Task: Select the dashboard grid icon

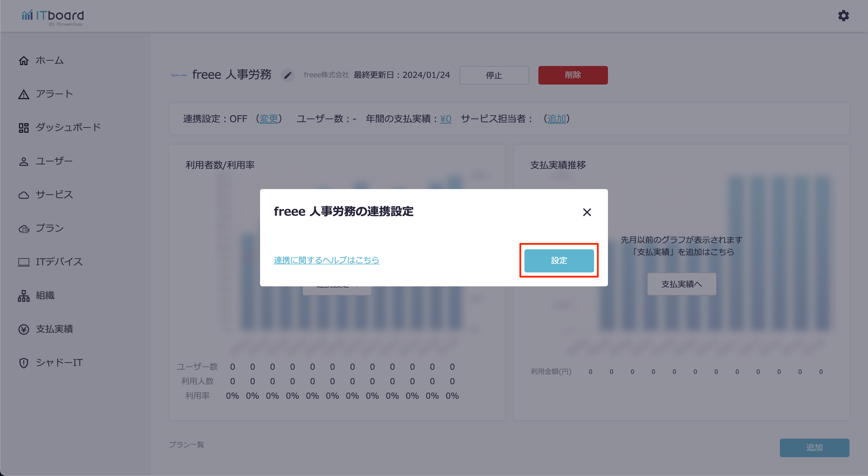Action: [x=23, y=128]
